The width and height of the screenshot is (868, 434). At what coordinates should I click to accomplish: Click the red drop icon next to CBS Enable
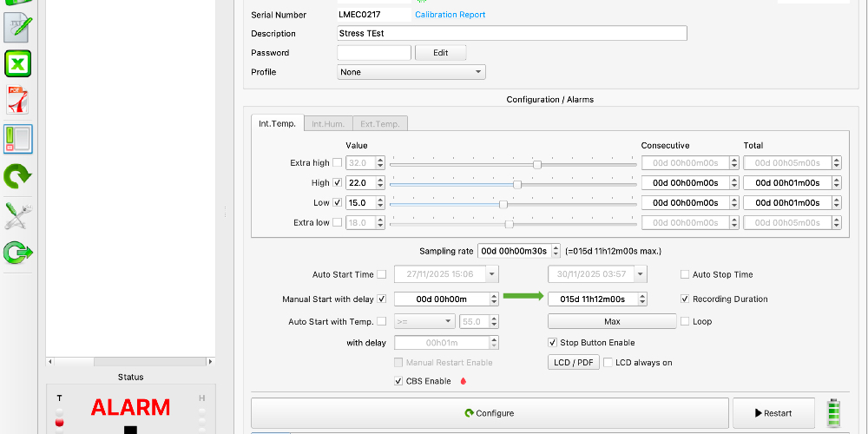[464, 381]
